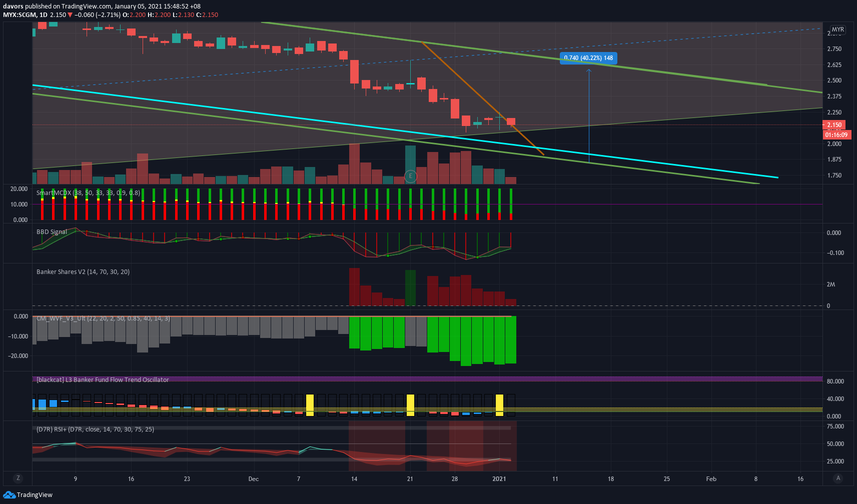This screenshot has width=857, height=504.
Task: Click the yellow oscillator bar near 2021
Action: [x=499, y=405]
